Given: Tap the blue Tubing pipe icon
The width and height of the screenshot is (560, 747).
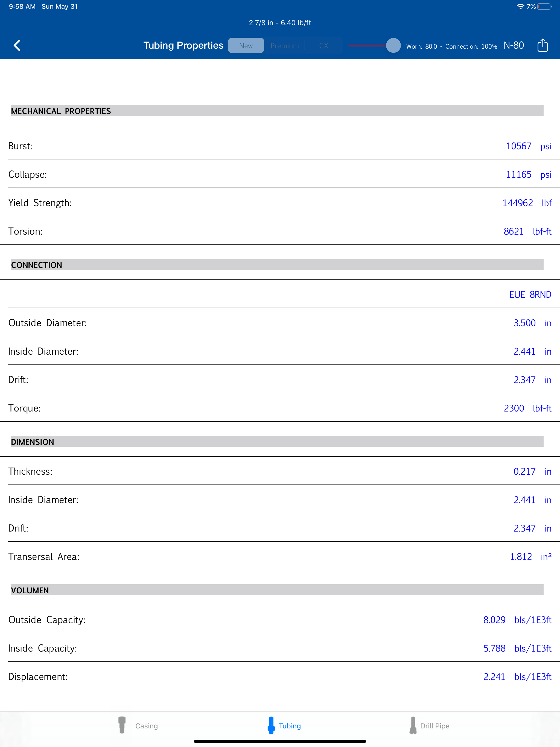Looking at the screenshot, I should pos(271,725).
